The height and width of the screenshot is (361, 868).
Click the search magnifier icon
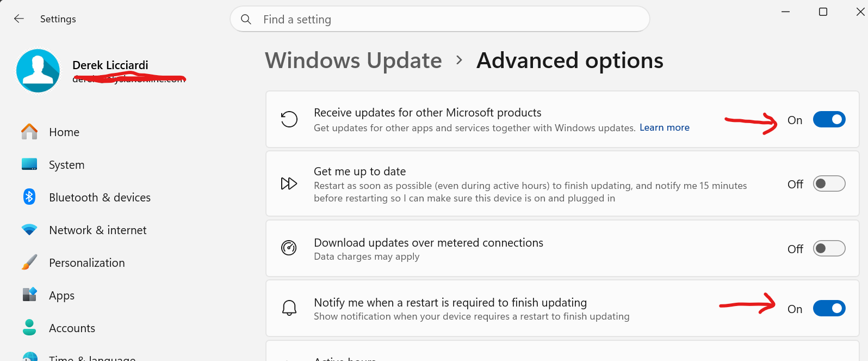(x=246, y=19)
